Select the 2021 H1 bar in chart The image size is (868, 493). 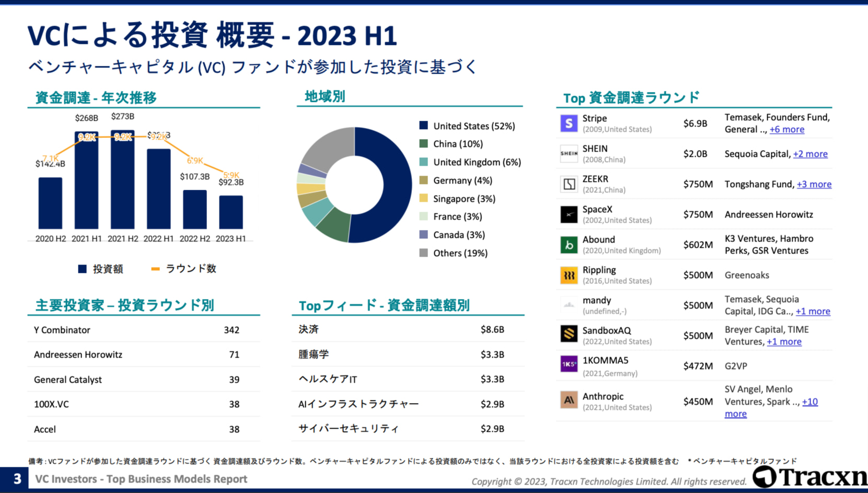(x=86, y=180)
